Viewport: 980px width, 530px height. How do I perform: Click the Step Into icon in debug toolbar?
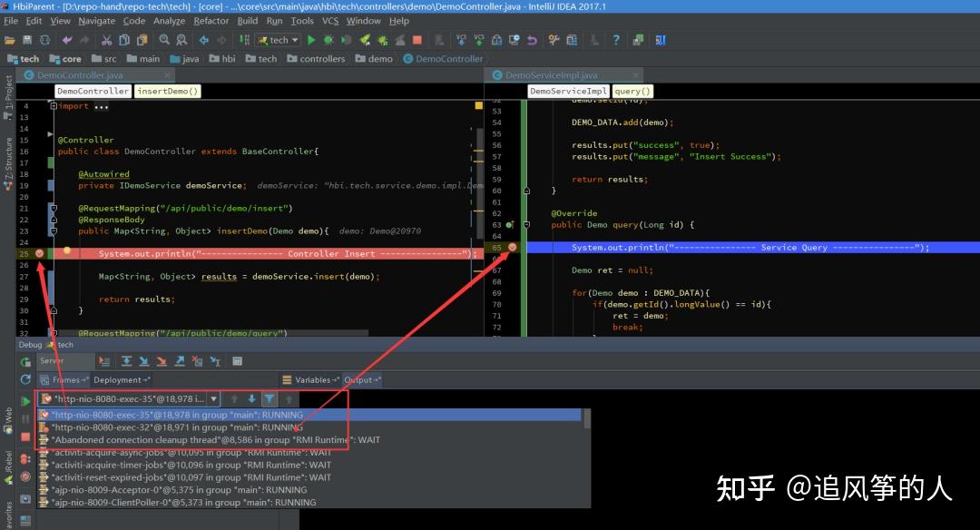tap(143, 361)
